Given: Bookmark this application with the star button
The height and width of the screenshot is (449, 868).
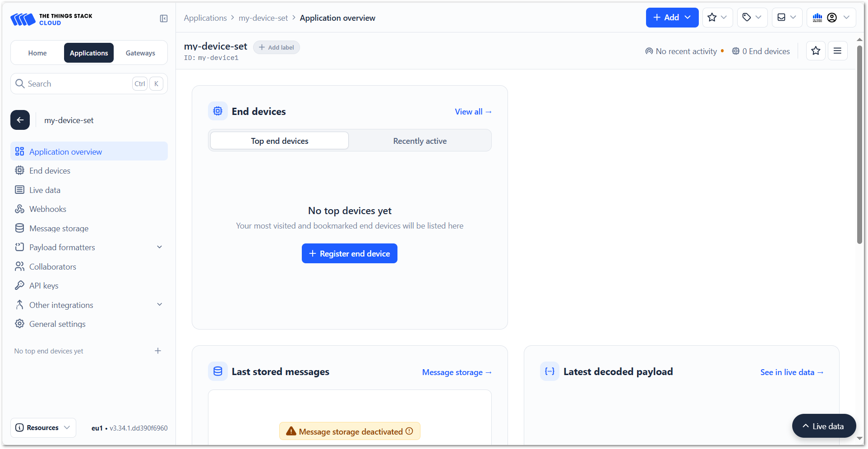Looking at the screenshot, I should click(815, 51).
